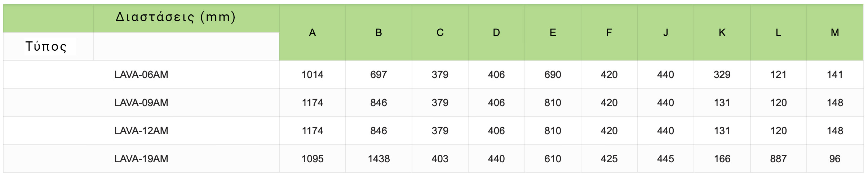The width and height of the screenshot is (868, 177).
Task: Click the Διαστάσεις (mm) header cell
Action: pos(175,17)
